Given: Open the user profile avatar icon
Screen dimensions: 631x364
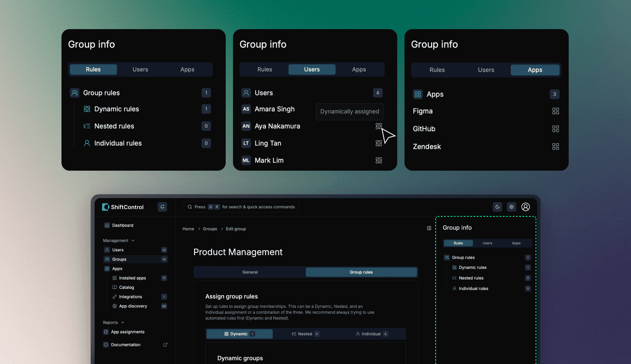Looking at the screenshot, I should (525, 207).
